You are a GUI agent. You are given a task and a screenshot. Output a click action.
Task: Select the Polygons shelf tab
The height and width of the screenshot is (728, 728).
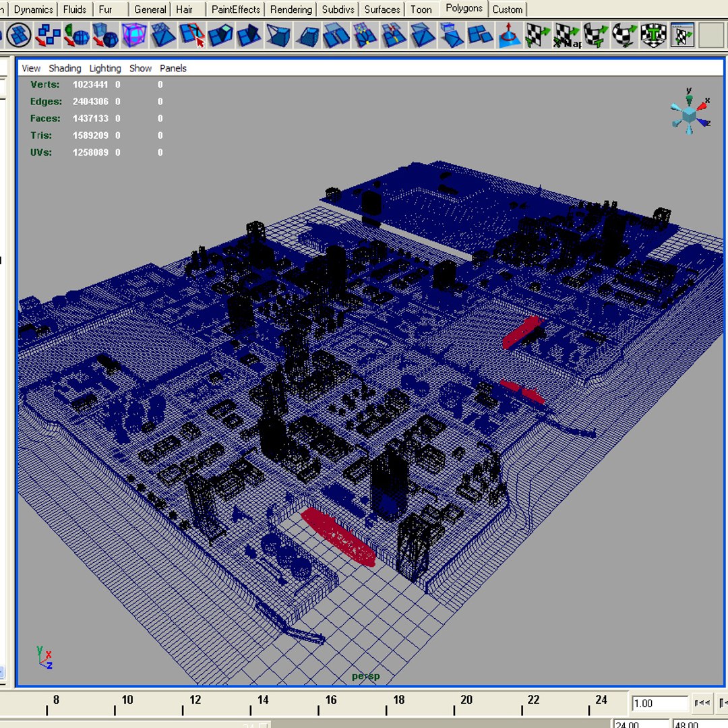click(464, 8)
